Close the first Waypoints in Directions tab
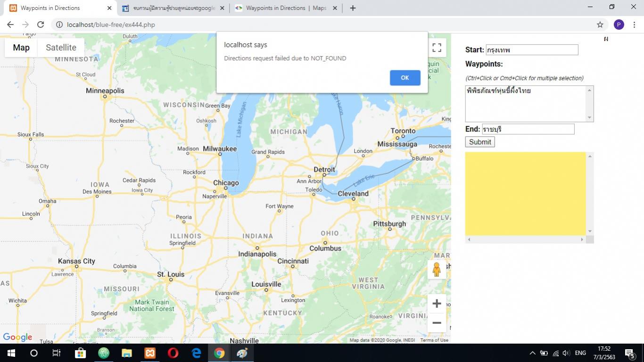The width and height of the screenshot is (644, 362). tap(109, 8)
